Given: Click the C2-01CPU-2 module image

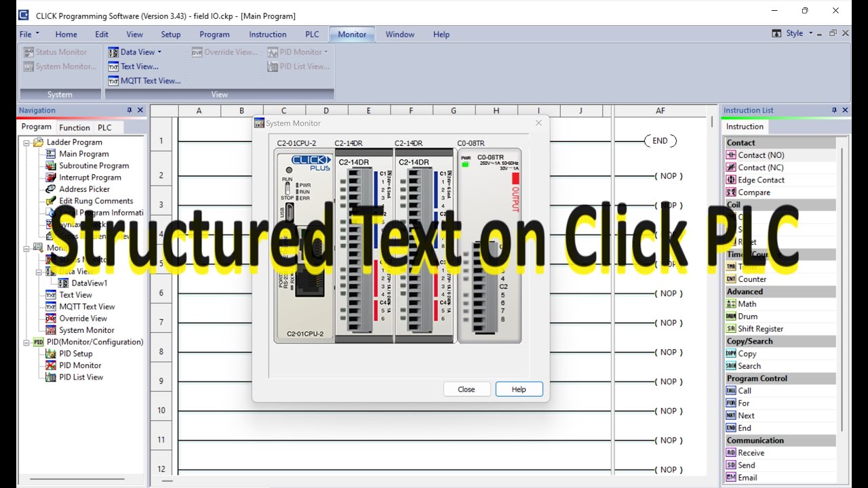Looking at the screenshot, I should coord(304,245).
